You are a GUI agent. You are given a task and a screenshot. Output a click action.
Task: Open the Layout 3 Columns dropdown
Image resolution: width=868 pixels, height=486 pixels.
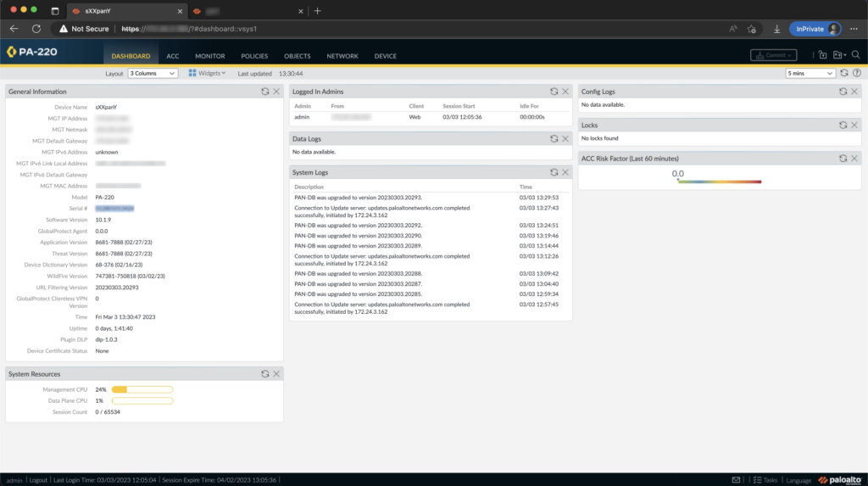pyautogui.click(x=153, y=73)
